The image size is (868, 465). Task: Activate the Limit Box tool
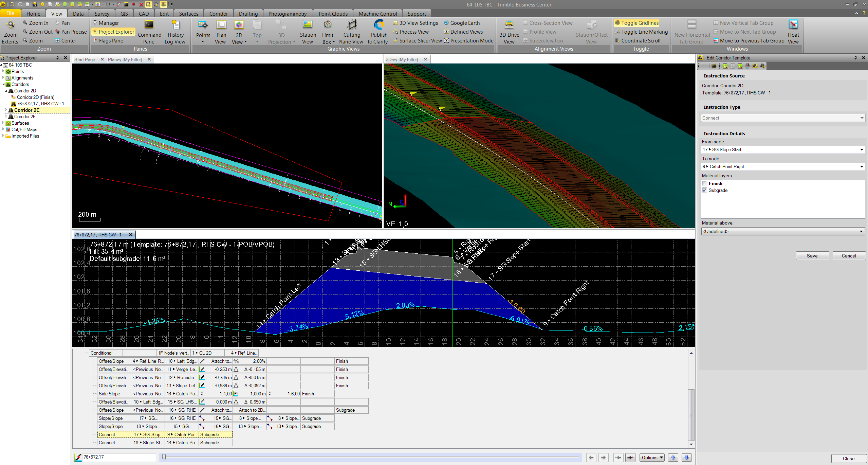[327, 32]
